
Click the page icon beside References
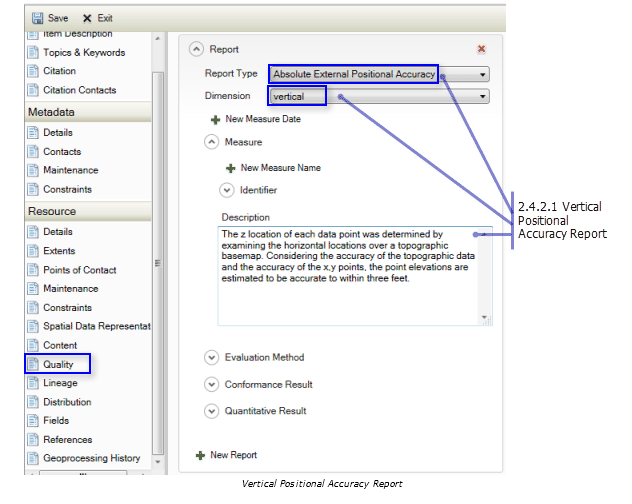[33, 439]
